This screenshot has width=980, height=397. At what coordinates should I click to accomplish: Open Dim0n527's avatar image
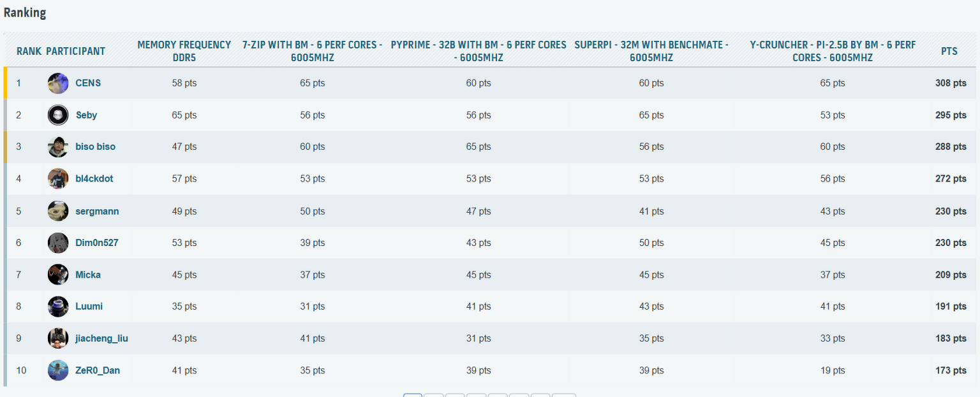point(58,243)
